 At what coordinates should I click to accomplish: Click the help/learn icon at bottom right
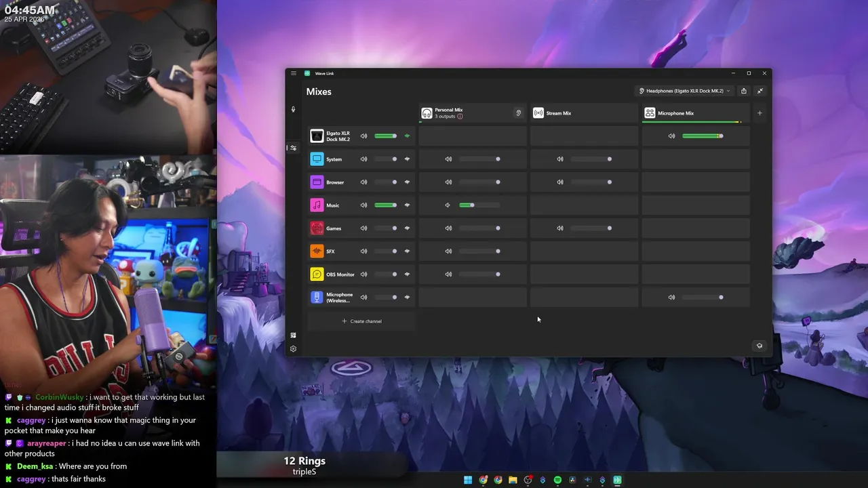[759, 346]
